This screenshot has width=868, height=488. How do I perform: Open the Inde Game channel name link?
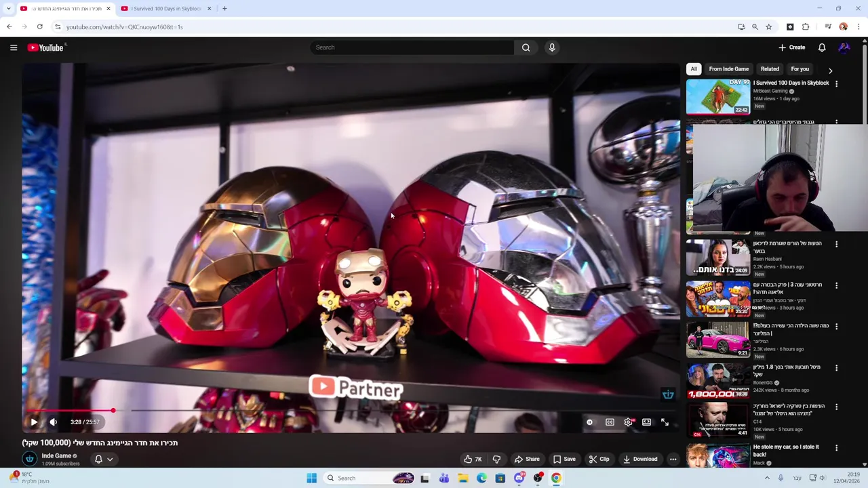click(x=56, y=456)
